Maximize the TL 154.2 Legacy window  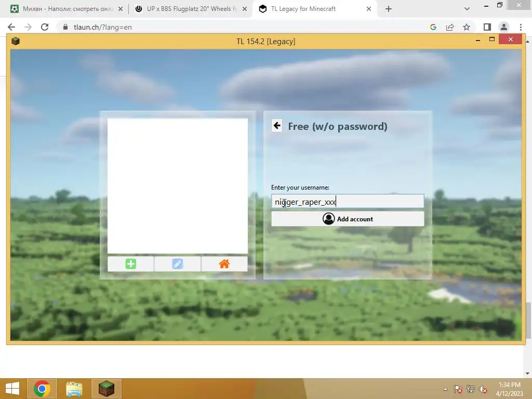pos(491,39)
